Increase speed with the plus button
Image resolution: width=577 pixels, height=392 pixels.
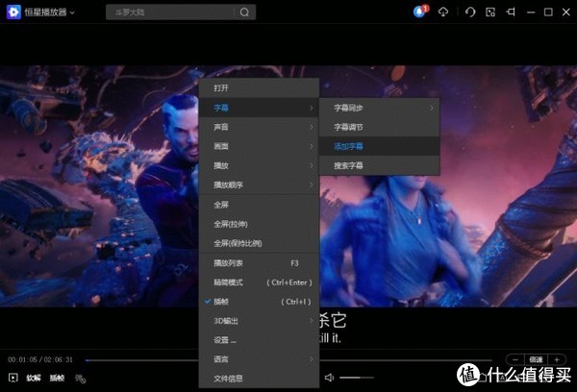[x=557, y=359]
